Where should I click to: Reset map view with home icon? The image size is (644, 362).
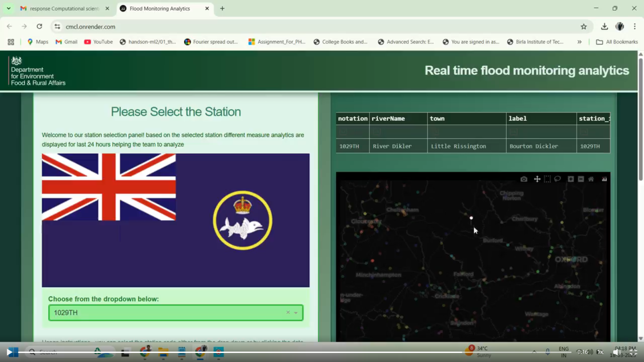[591, 179]
